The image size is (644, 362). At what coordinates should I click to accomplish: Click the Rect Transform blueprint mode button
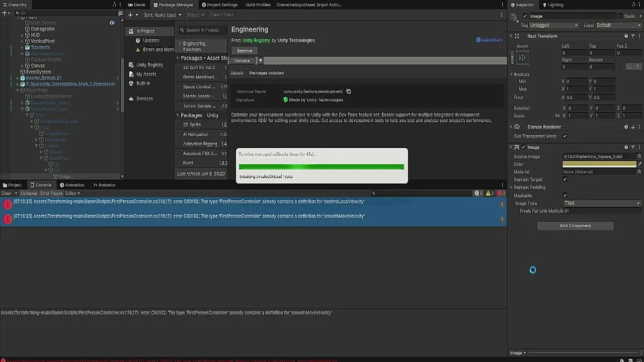(x=629, y=66)
